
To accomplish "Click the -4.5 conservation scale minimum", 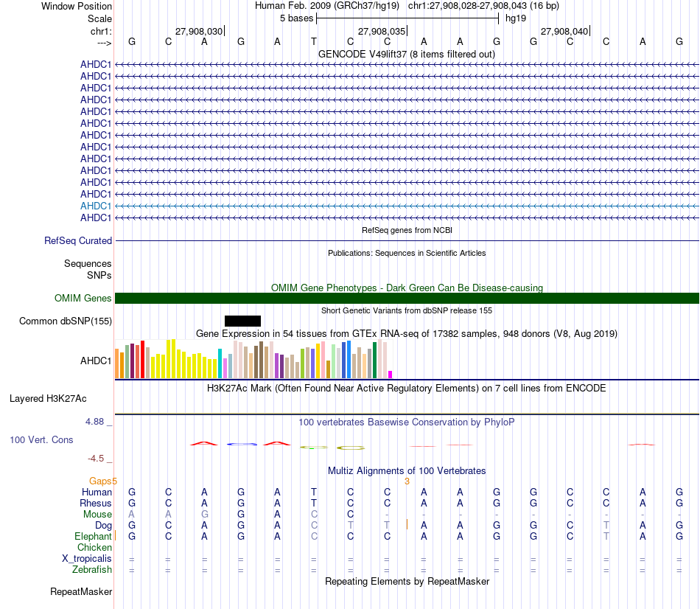I will click(x=96, y=459).
